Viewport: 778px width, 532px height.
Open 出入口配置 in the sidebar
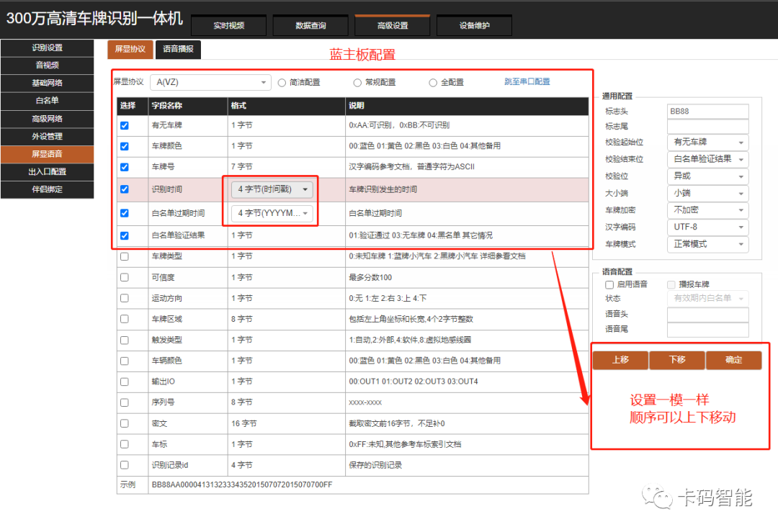[47, 172]
